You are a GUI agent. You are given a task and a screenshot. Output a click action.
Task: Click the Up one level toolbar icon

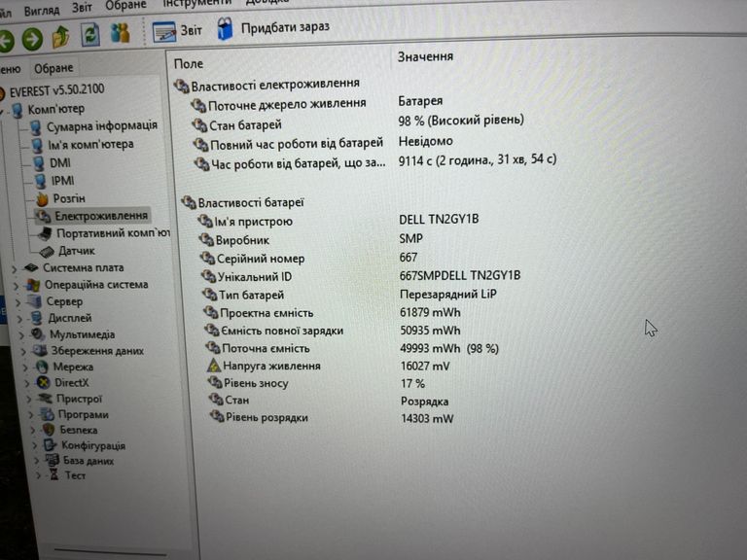point(60,37)
